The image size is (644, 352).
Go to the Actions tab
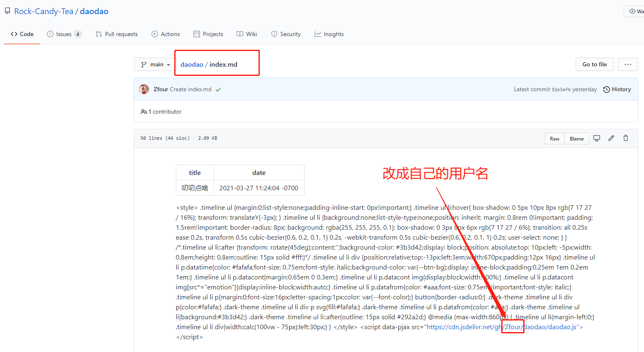[x=166, y=34]
